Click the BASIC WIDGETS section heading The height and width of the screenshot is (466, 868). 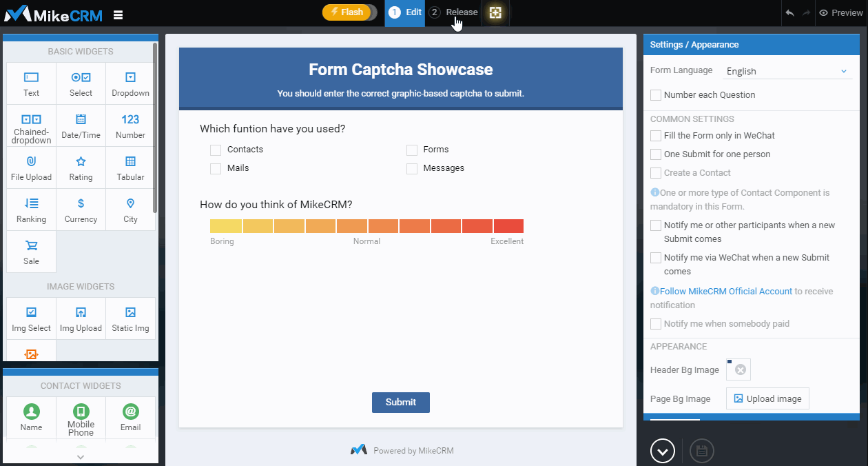coord(81,52)
